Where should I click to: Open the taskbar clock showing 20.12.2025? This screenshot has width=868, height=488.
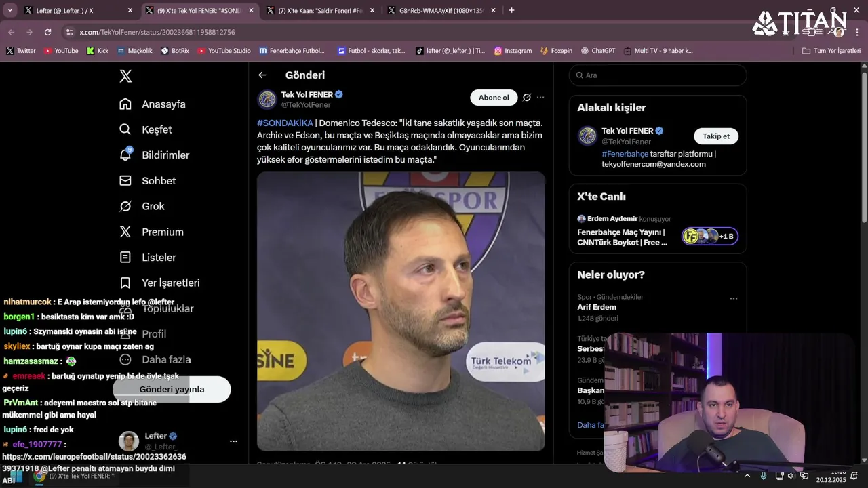coord(831,476)
